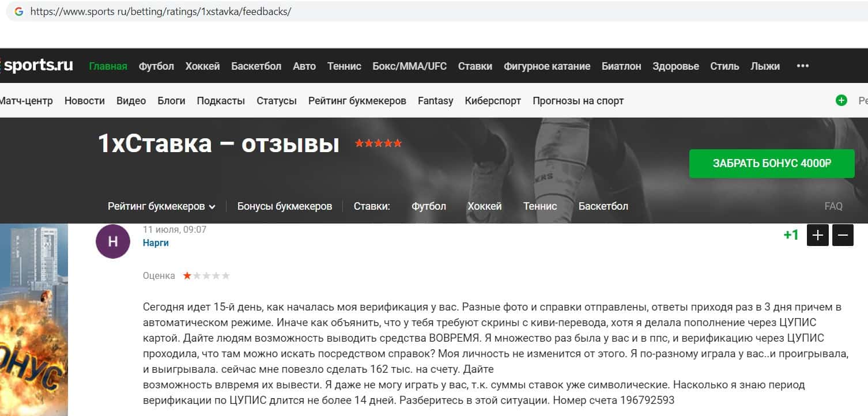Open the Футбол top menu item
868x416 pixels.
pyautogui.click(x=156, y=66)
